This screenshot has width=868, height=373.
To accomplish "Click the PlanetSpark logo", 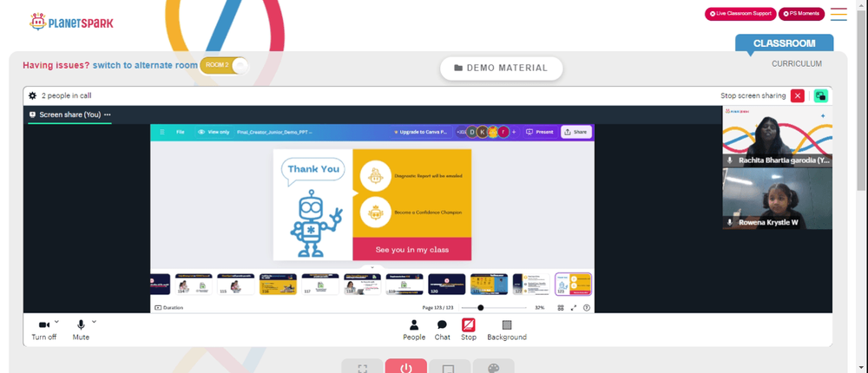I will click(x=71, y=23).
